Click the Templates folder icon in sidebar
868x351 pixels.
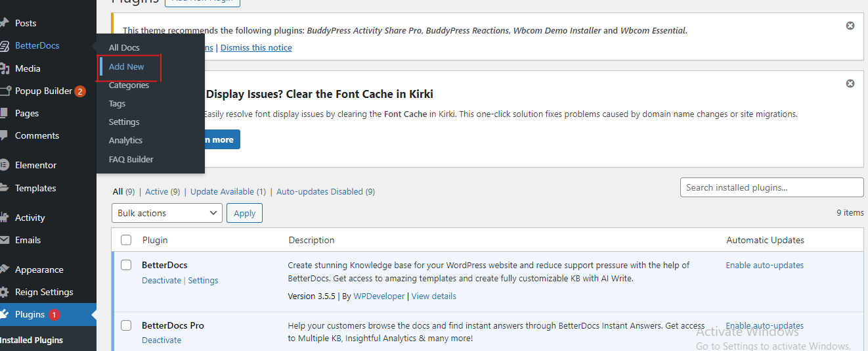pyautogui.click(x=5, y=188)
